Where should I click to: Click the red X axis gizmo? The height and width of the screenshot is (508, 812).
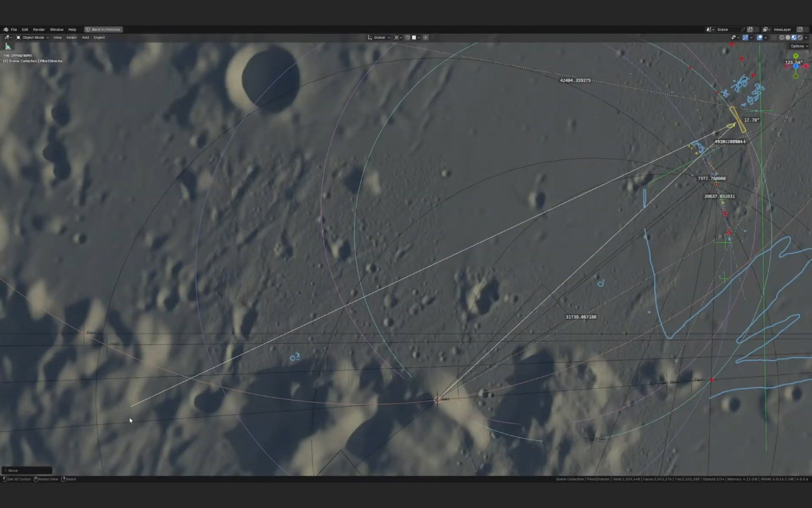tap(806, 66)
